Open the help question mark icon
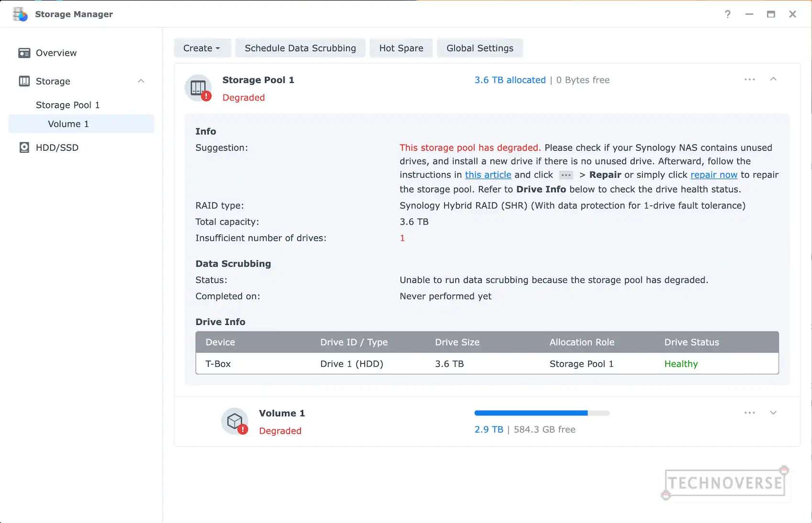This screenshot has height=523, width=812. coord(727,14)
